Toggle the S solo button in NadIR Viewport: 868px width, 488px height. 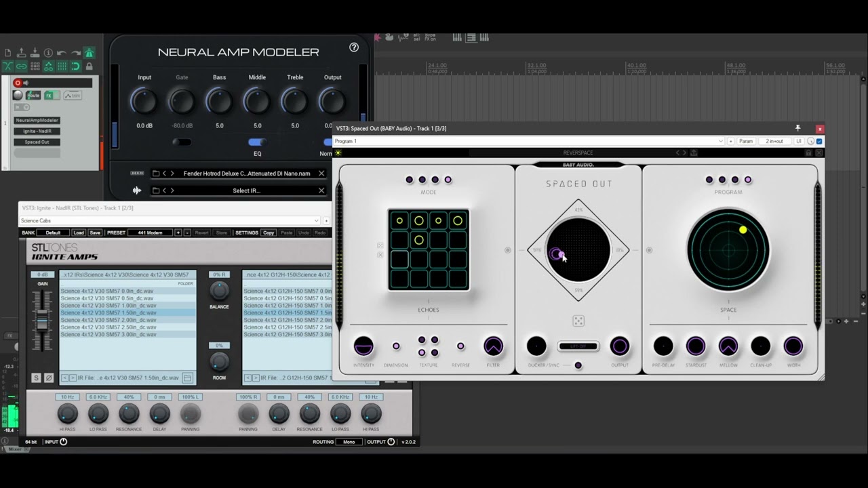37,378
